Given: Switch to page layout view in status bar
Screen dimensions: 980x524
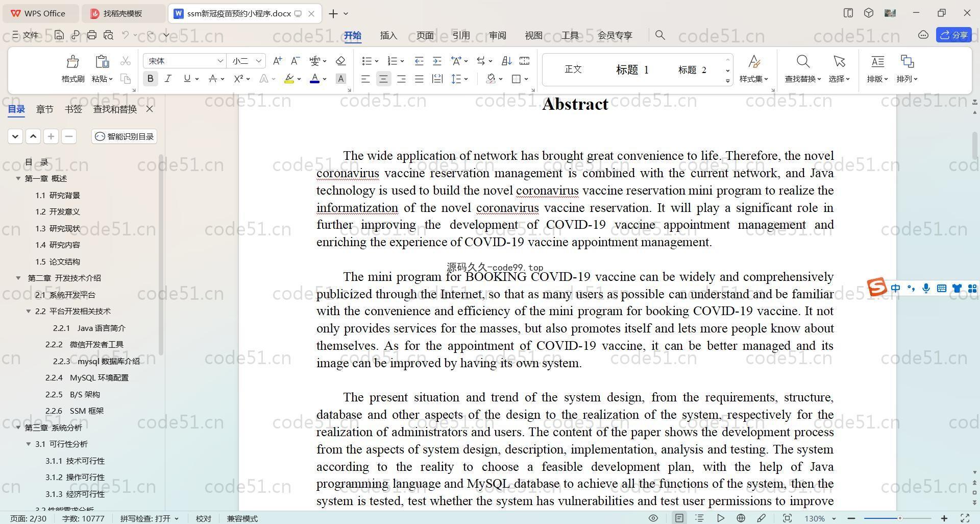Looking at the screenshot, I should point(679,518).
